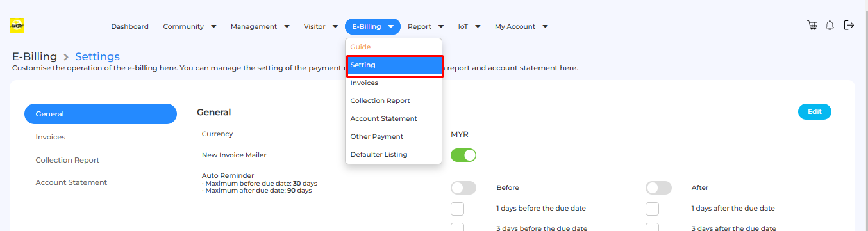Go to the Dashboard link
Image resolution: width=868 pixels, height=231 pixels.
(x=129, y=26)
